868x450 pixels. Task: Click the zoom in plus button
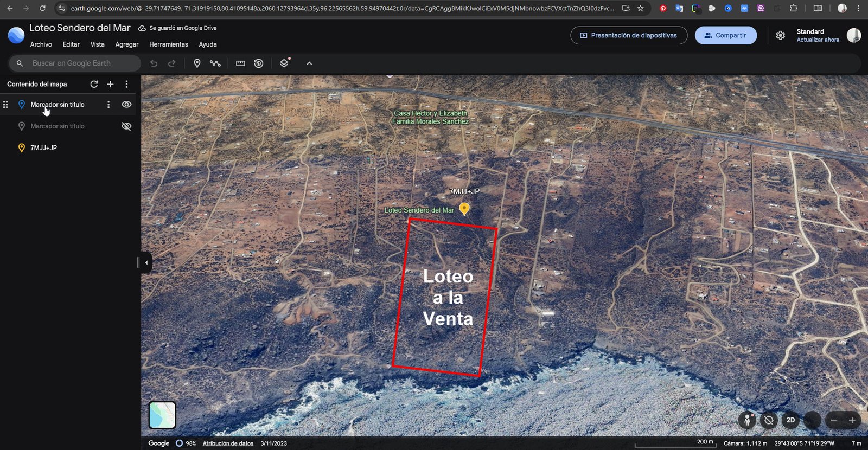point(852,420)
